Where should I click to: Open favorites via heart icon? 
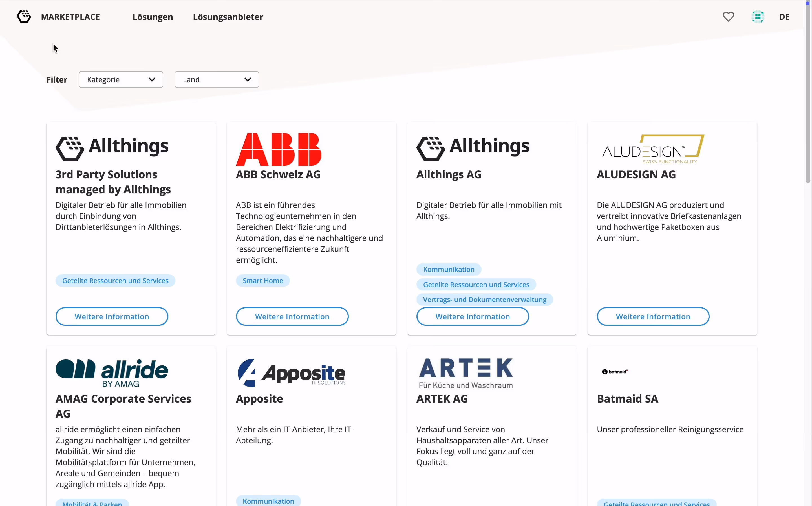[x=728, y=17]
